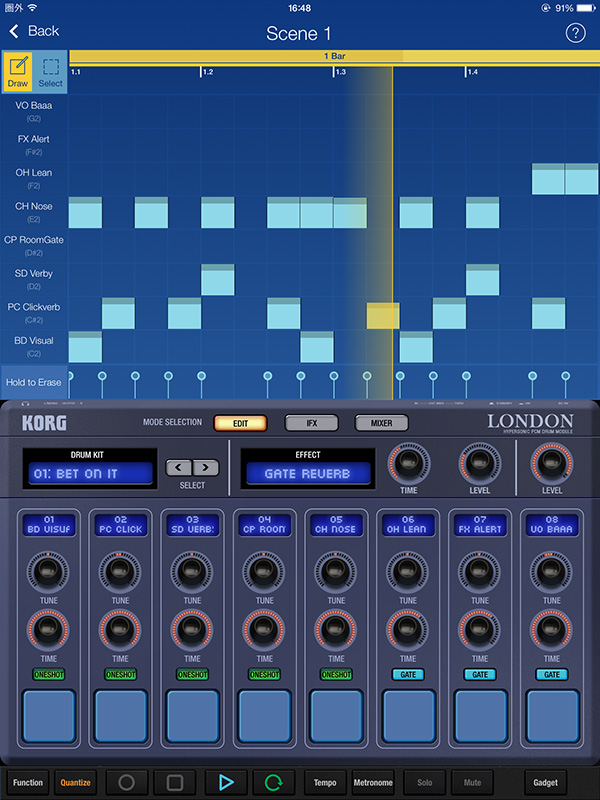Stop playback with the square button
This screenshot has height=800, width=600.
pos(175,782)
